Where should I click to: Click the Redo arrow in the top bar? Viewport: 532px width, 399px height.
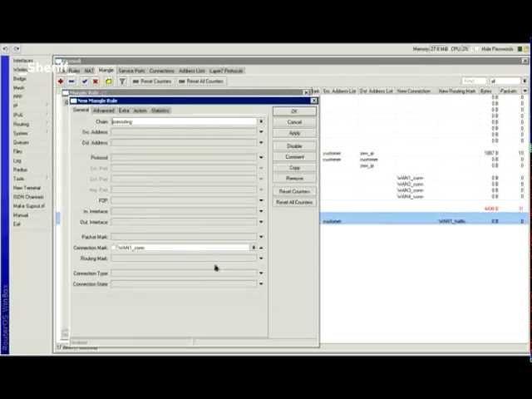click(17, 49)
